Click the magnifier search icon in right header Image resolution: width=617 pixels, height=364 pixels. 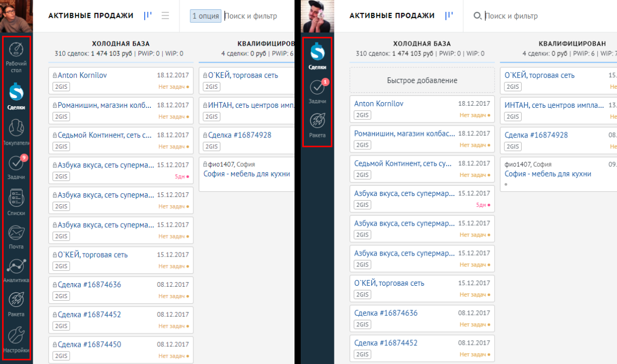(478, 16)
